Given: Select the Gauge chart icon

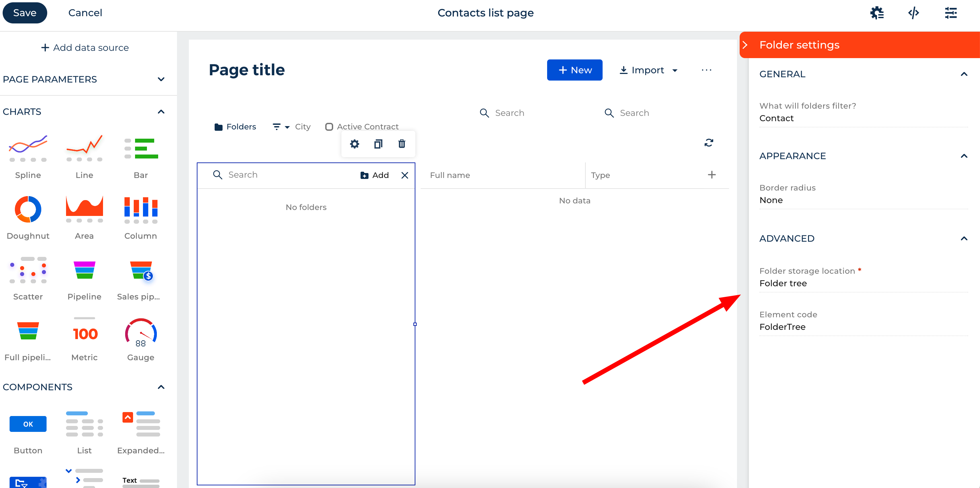Looking at the screenshot, I should coord(141,332).
